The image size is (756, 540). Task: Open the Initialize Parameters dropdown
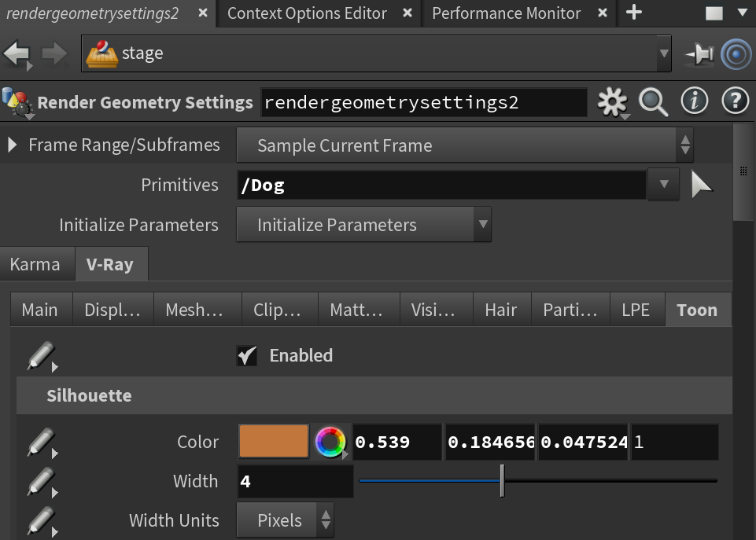tap(363, 225)
